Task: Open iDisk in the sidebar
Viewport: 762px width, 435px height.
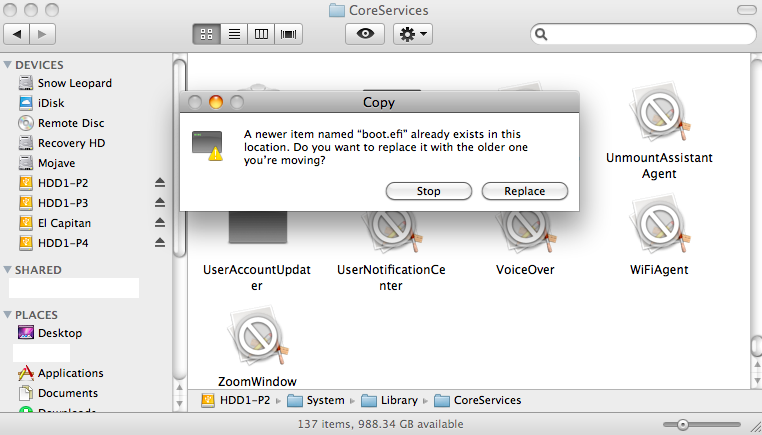Action: click(x=41, y=103)
